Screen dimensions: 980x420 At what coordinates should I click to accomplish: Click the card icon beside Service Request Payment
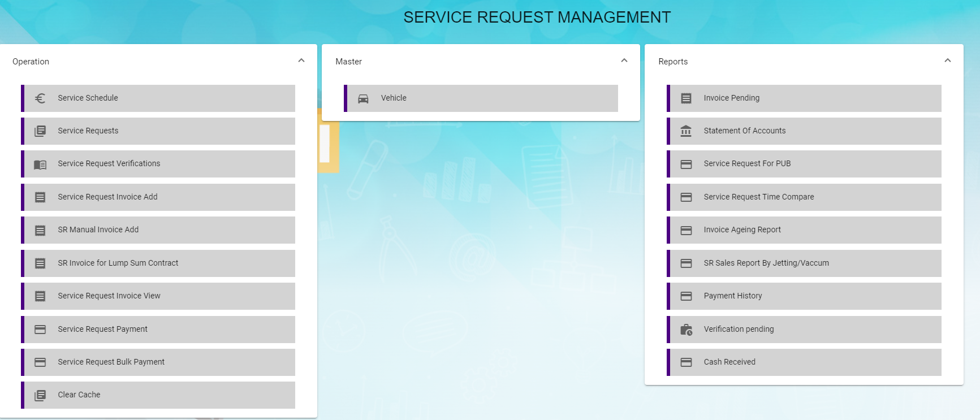pyautogui.click(x=40, y=330)
